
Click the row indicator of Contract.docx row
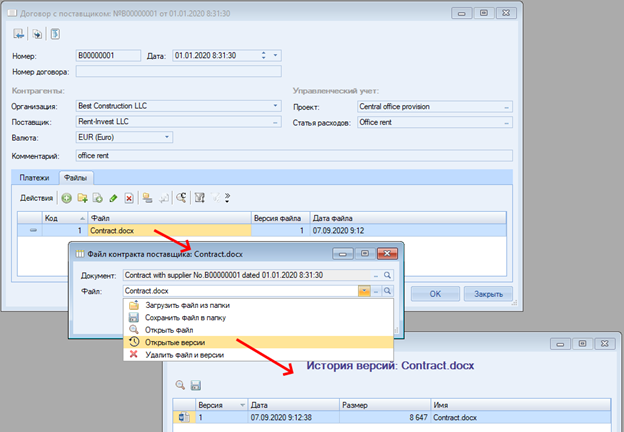click(30, 231)
